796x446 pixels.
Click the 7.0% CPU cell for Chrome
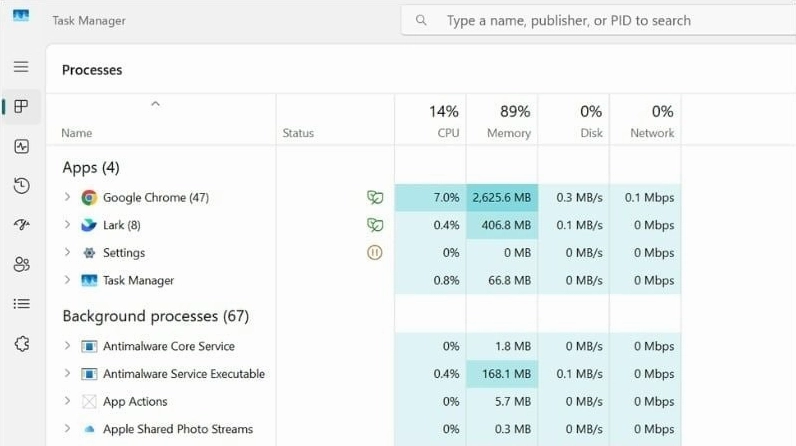(430, 197)
